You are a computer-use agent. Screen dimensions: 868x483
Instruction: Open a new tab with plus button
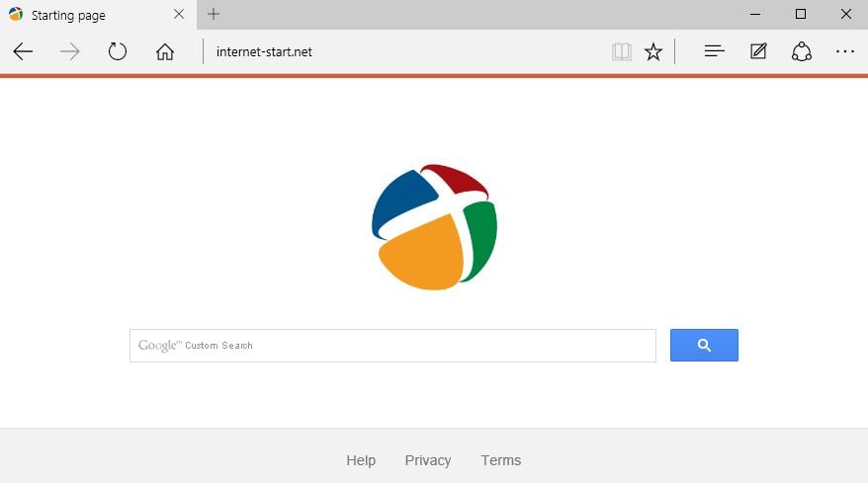pos(214,14)
